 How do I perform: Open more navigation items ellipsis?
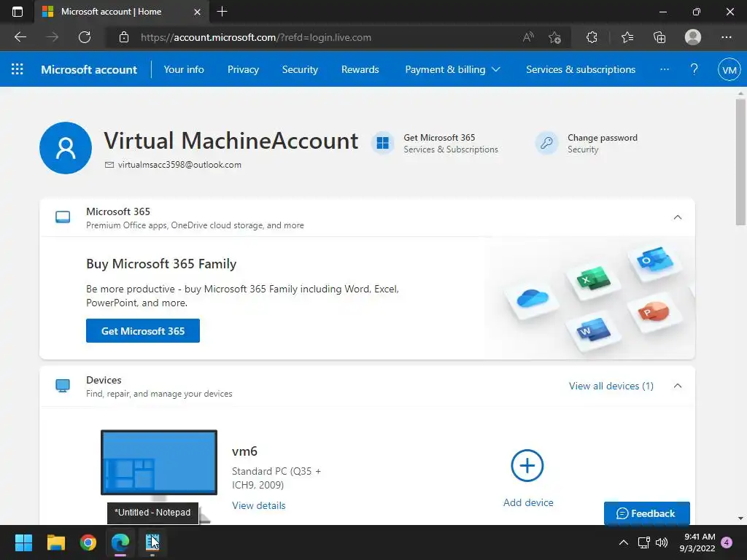click(x=665, y=69)
